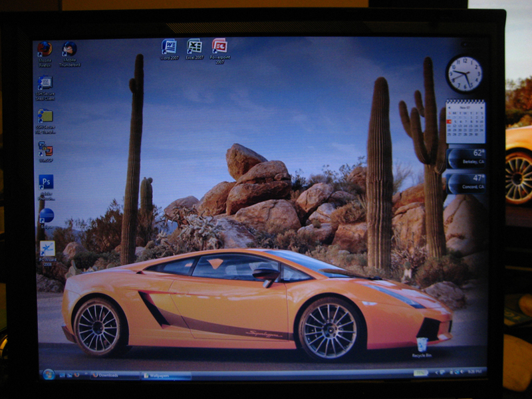Select the SSH Secure File Transfer icon

click(45, 122)
